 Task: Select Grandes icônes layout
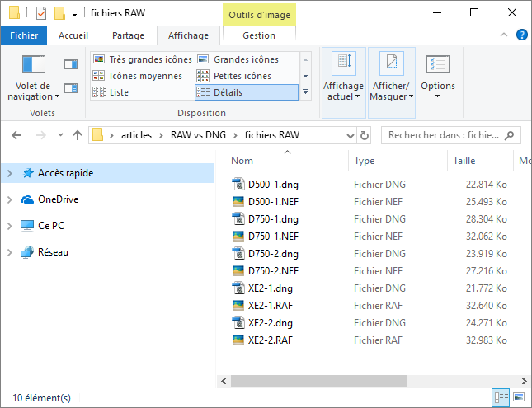click(238, 59)
